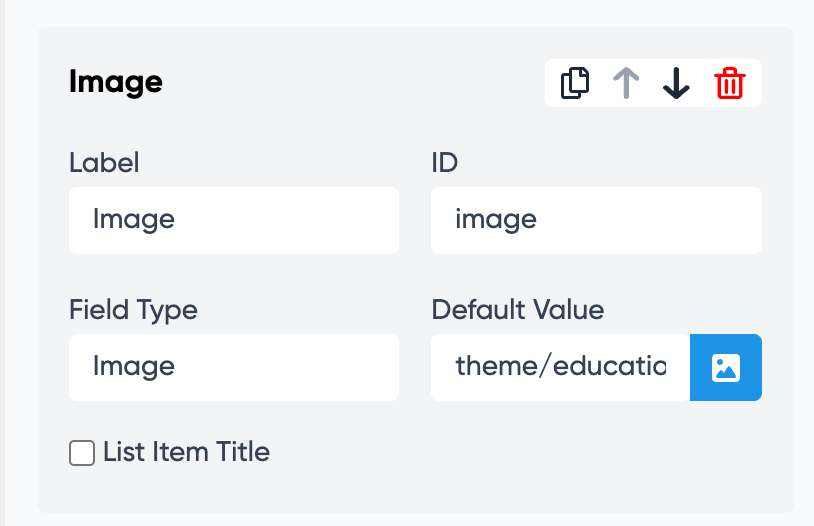This screenshot has width=814, height=526.
Task: Click the Field Type caption text
Action: click(x=133, y=310)
